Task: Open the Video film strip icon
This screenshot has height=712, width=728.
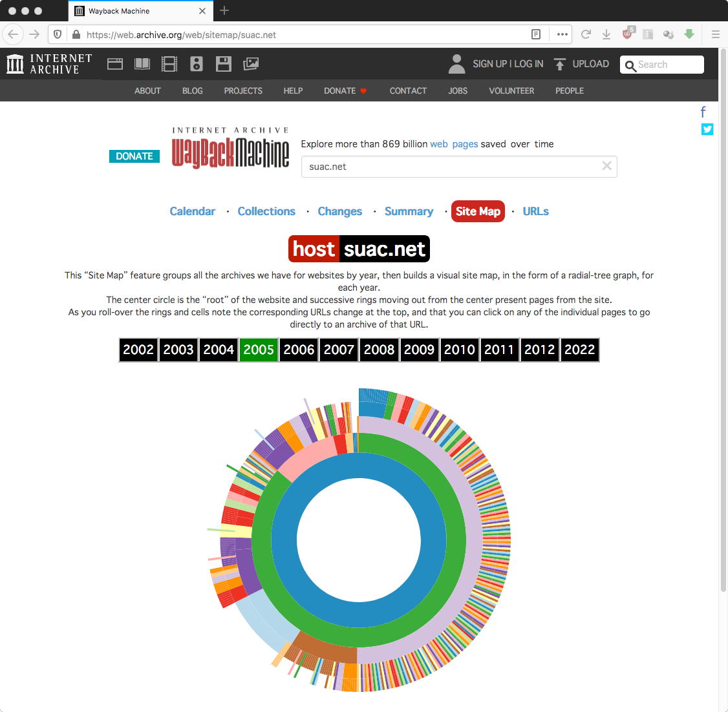Action: point(169,64)
